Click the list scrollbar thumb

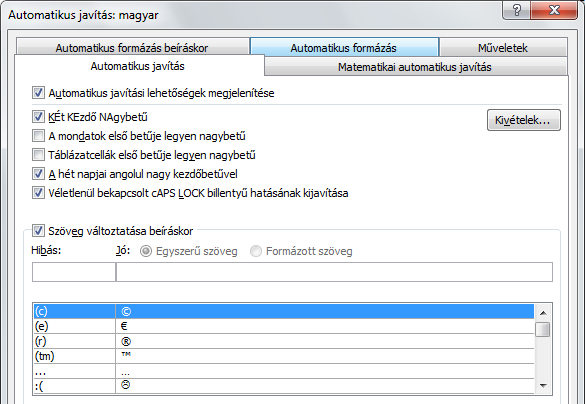pos(543,329)
